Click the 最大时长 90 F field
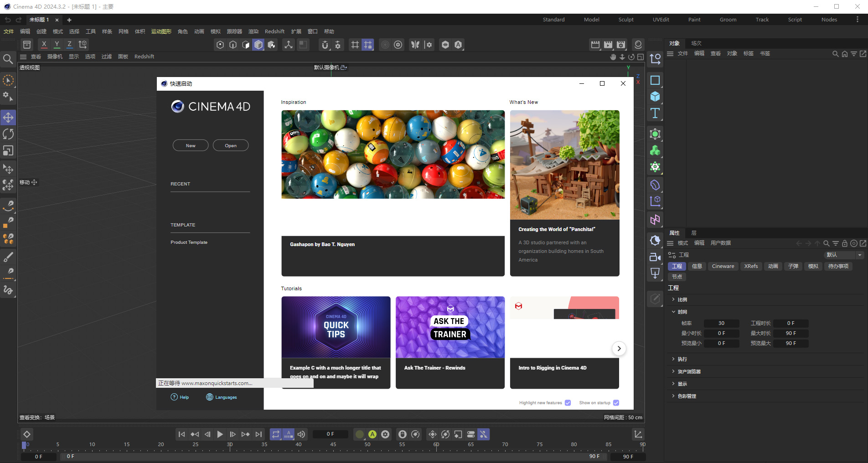 [791, 333]
